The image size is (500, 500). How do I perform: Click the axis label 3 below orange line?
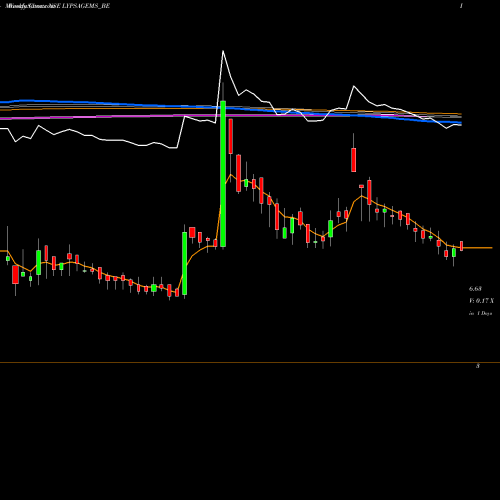pos(478,366)
